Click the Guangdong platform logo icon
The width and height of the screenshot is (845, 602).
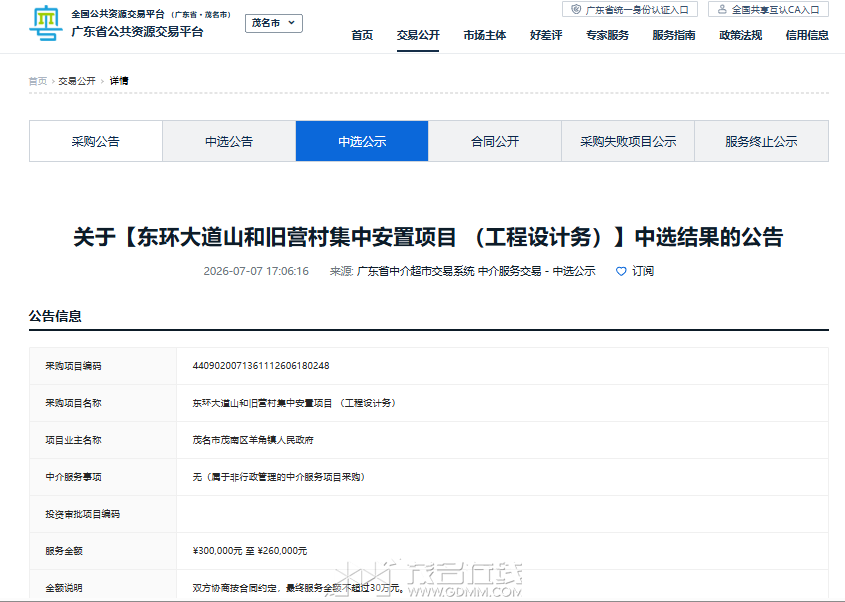[45, 23]
